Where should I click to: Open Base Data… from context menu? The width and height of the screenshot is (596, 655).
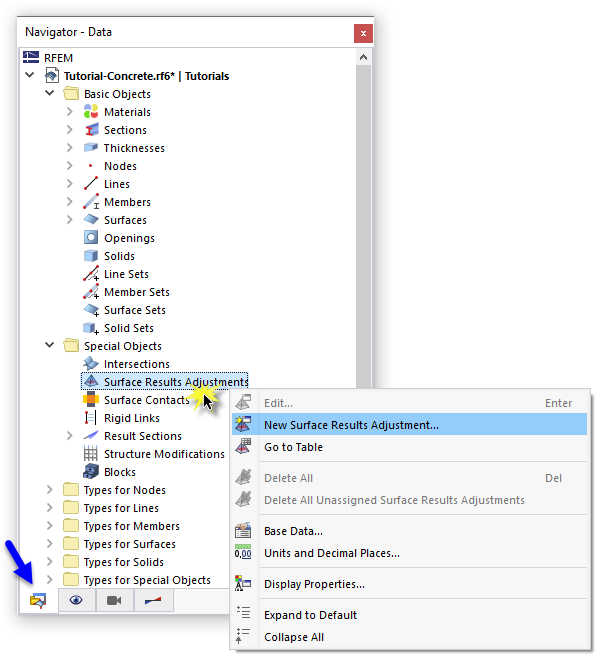pos(409,531)
